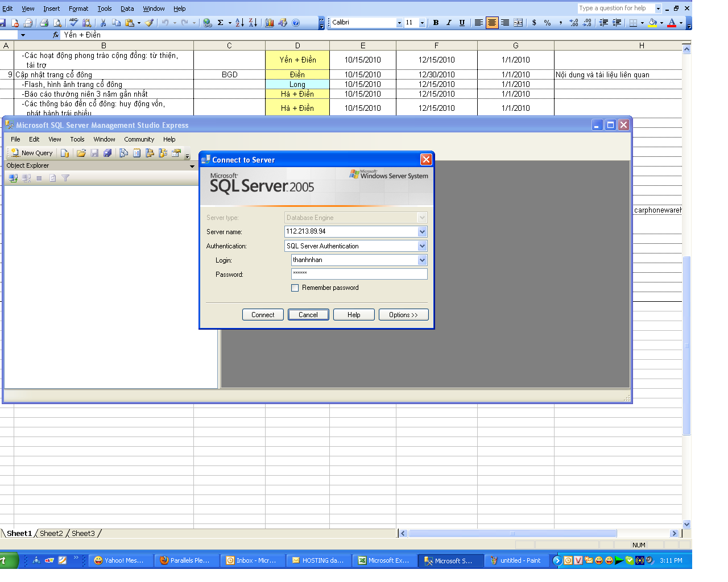The image size is (728, 582).
Task: Click Help button in Connect to Server dialog
Action: 354,315
